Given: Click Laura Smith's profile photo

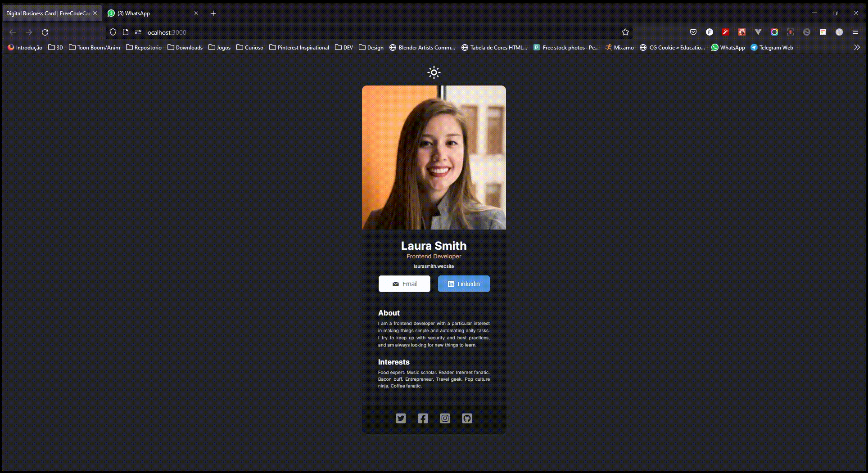Looking at the screenshot, I should [x=434, y=158].
